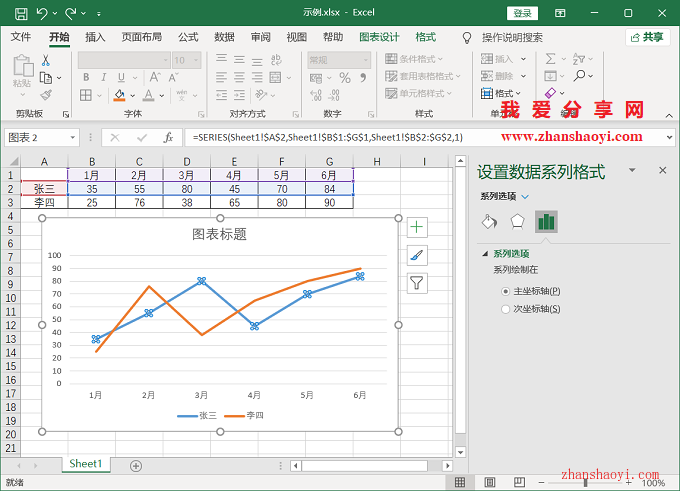Image resolution: width=680 pixels, height=491 pixels.
Task: Click the Insert Function fx icon
Action: 168,138
